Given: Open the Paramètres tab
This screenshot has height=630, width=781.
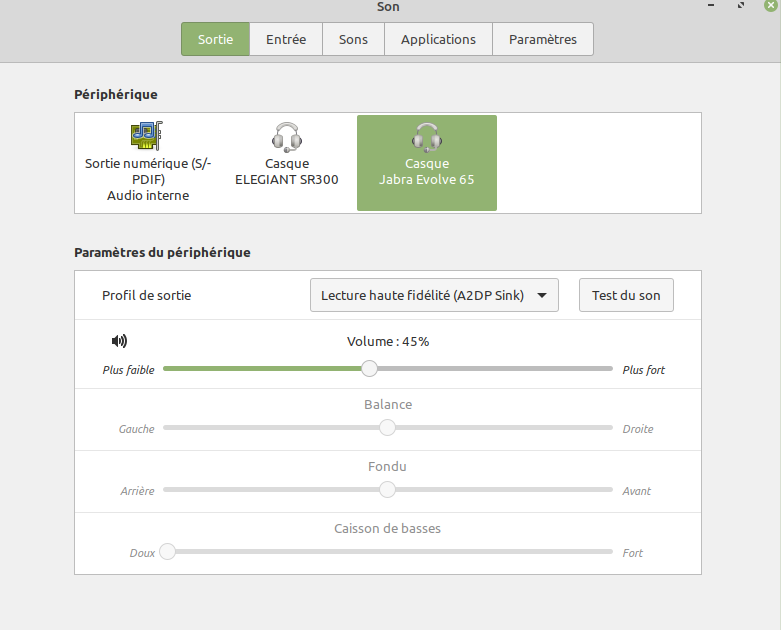Looking at the screenshot, I should tap(542, 39).
